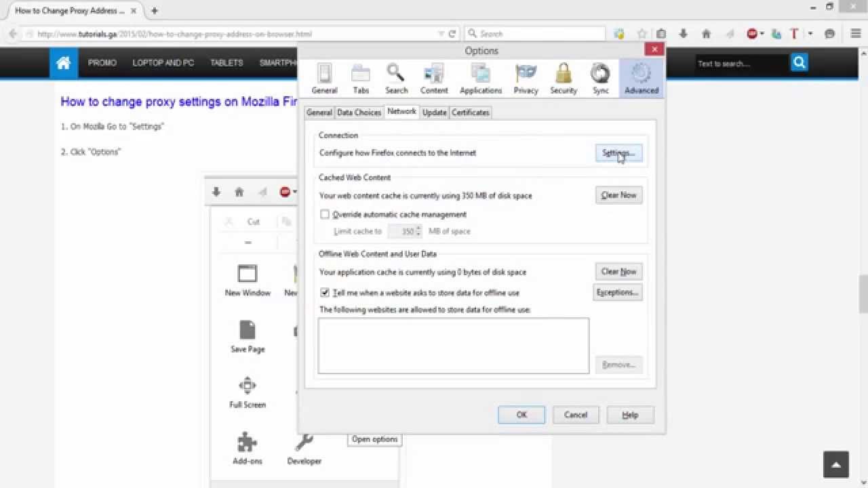Bookmark this page with the star icon
This screenshot has height=488, width=868.
tap(642, 34)
